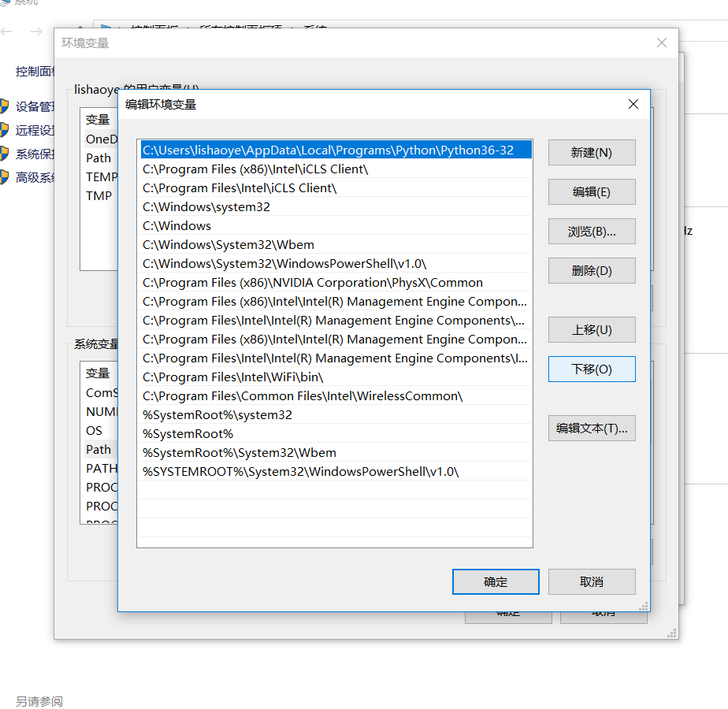Screen dimensions: 728x709
Task: Delete the entry with the 删除(D) button
Action: pyautogui.click(x=591, y=271)
